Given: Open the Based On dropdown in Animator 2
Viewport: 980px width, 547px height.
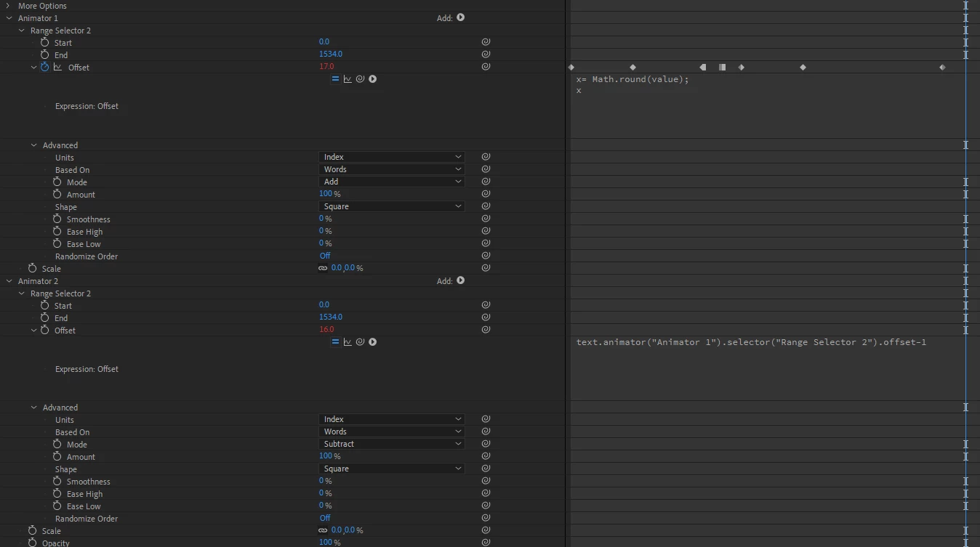Looking at the screenshot, I should (391, 431).
